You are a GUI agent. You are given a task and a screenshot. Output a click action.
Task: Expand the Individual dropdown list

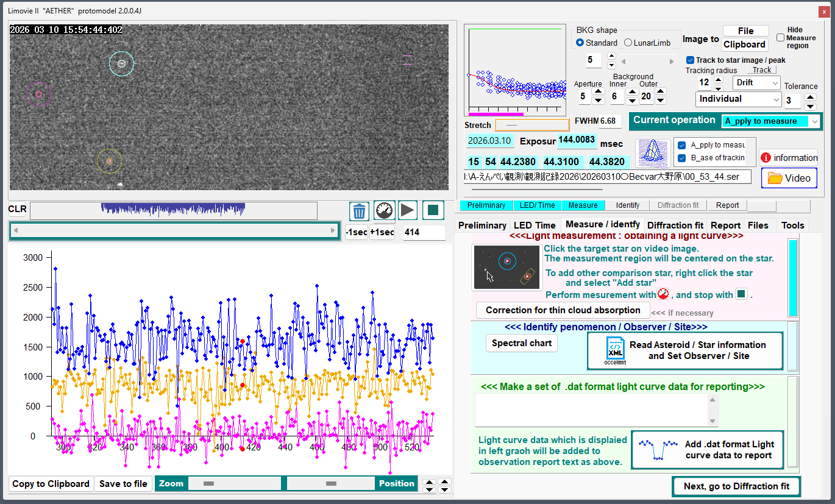coord(739,99)
